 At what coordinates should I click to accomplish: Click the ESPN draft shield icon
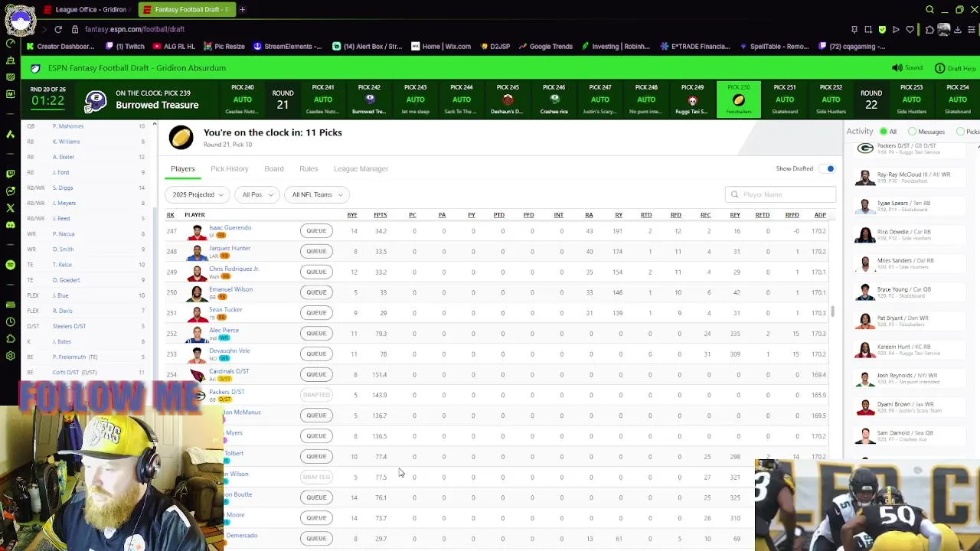pos(35,68)
